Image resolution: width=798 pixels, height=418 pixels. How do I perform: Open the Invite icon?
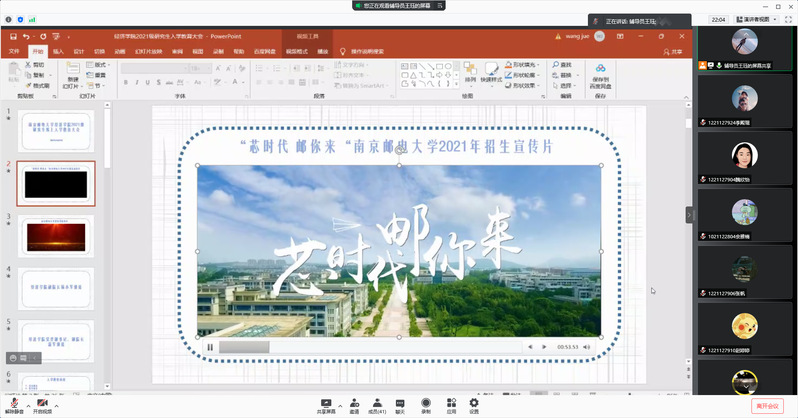[354, 402]
